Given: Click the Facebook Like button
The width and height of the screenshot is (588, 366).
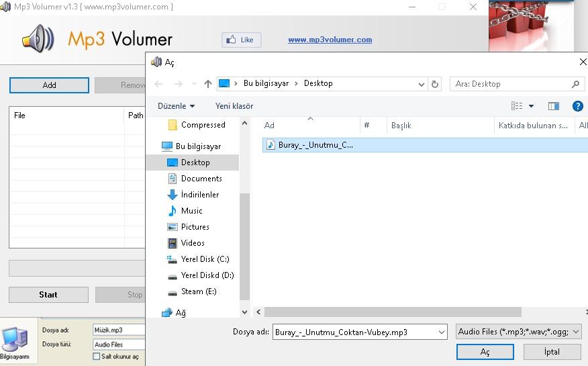Looking at the screenshot, I should pos(241,40).
